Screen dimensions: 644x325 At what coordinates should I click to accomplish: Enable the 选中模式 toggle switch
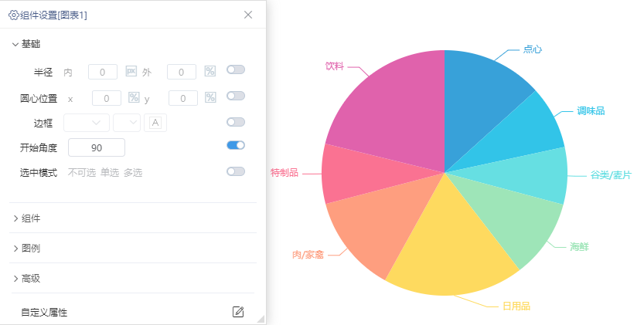click(x=236, y=171)
